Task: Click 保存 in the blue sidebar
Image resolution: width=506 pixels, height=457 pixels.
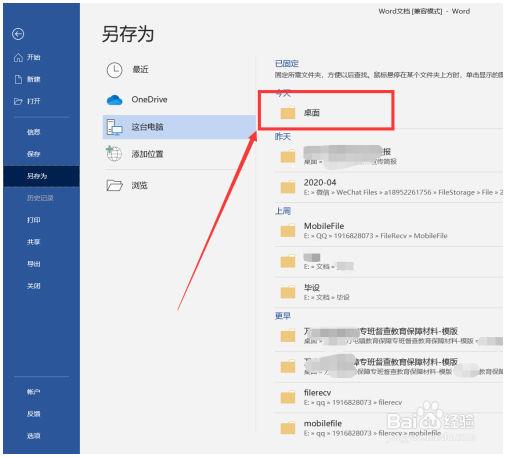Action: pyautogui.click(x=33, y=154)
